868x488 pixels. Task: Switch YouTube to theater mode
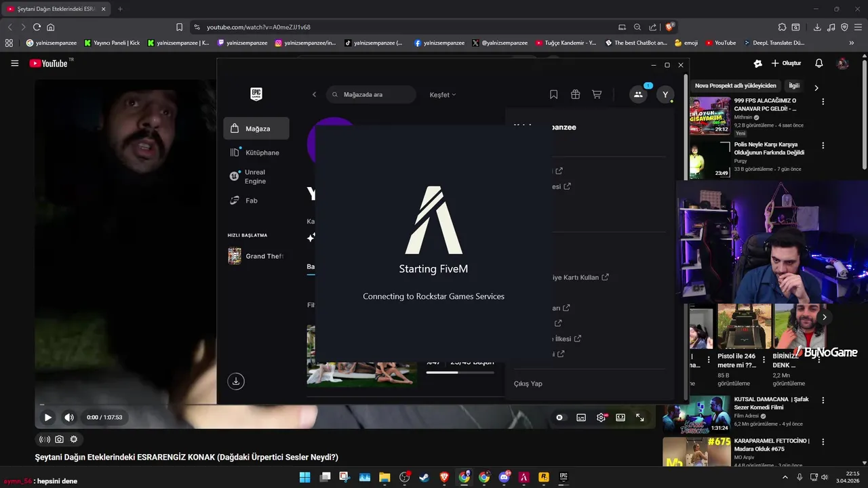tap(620, 418)
